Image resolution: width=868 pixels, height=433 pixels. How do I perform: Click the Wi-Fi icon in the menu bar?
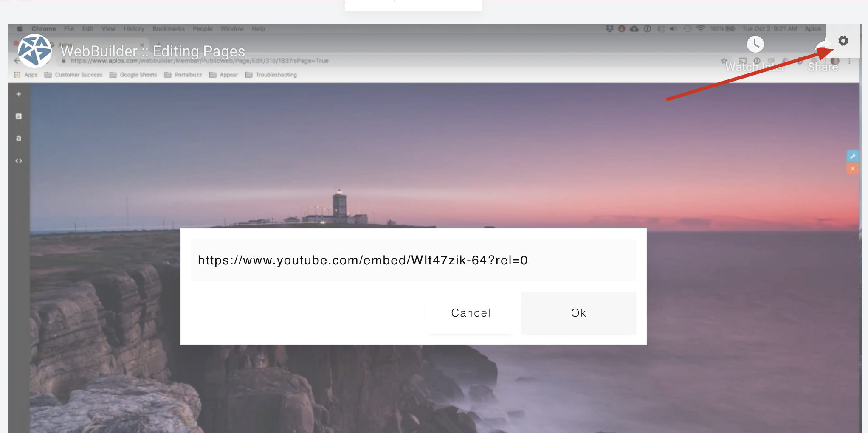click(x=701, y=28)
